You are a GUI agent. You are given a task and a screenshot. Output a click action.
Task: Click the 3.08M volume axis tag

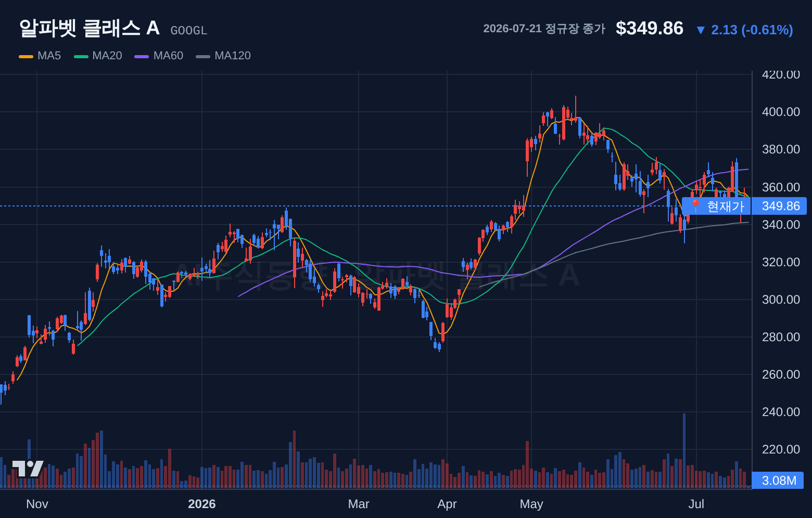click(x=779, y=481)
